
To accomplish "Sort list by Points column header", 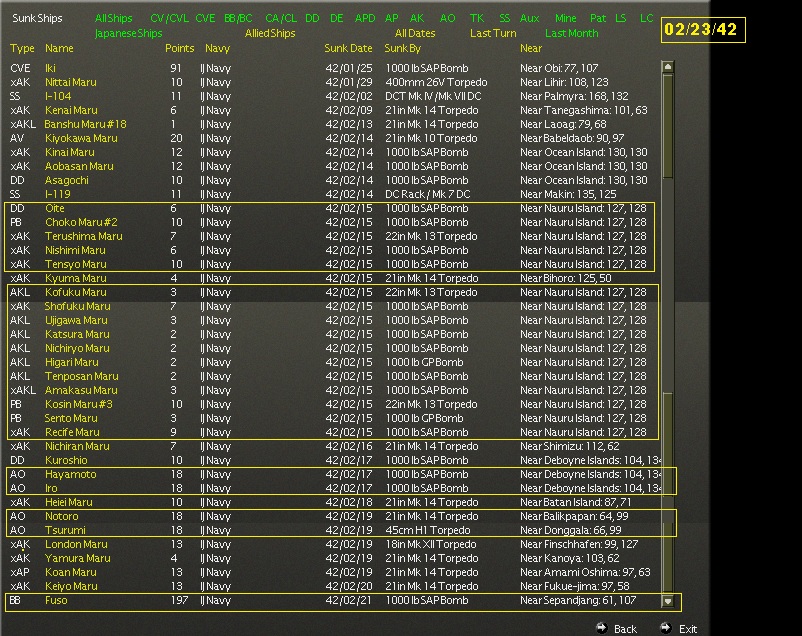I will point(180,49).
